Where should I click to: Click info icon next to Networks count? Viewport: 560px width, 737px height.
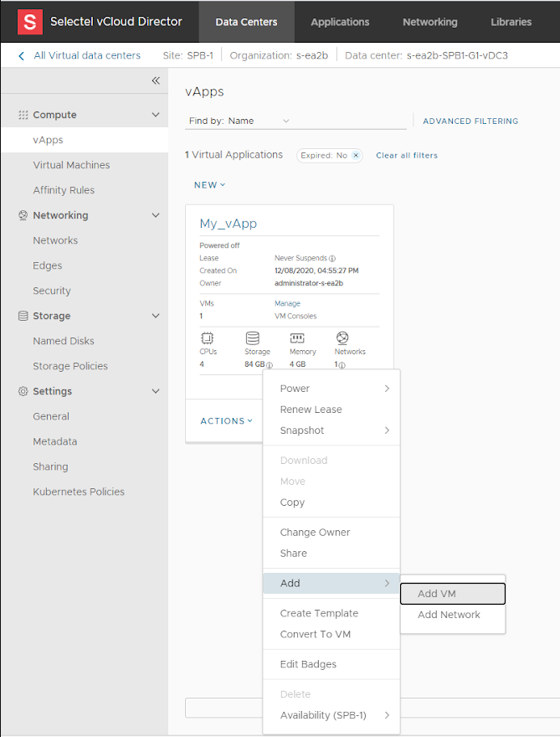[342, 365]
